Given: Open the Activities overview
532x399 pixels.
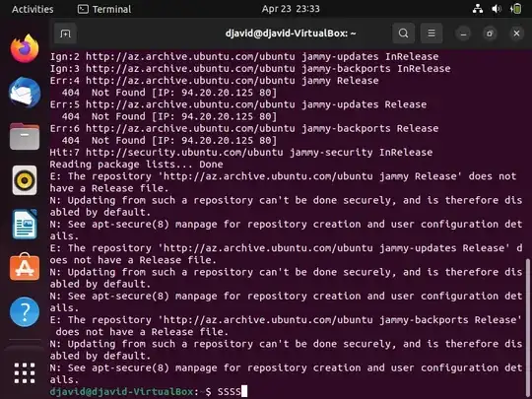Looking at the screenshot, I should click(x=33, y=9).
